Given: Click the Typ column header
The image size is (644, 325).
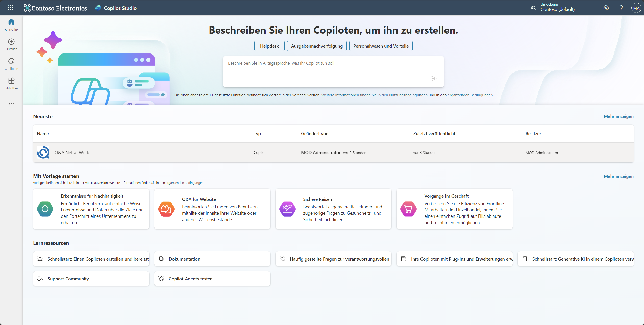Looking at the screenshot, I should pos(257,134).
